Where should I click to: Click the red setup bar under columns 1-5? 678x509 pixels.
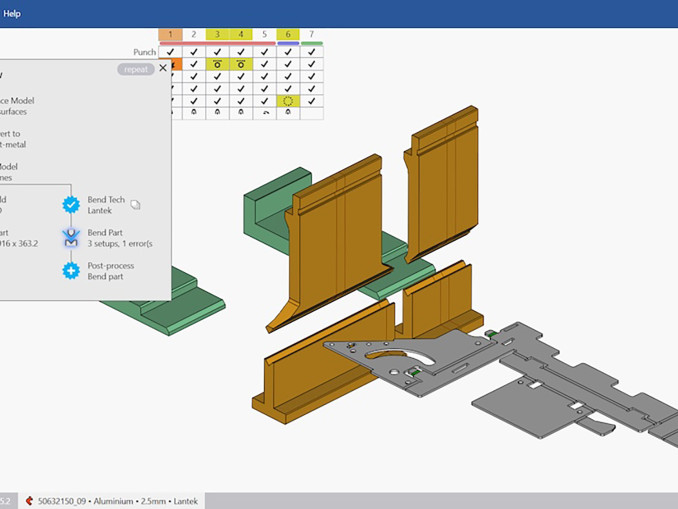[217, 43]
